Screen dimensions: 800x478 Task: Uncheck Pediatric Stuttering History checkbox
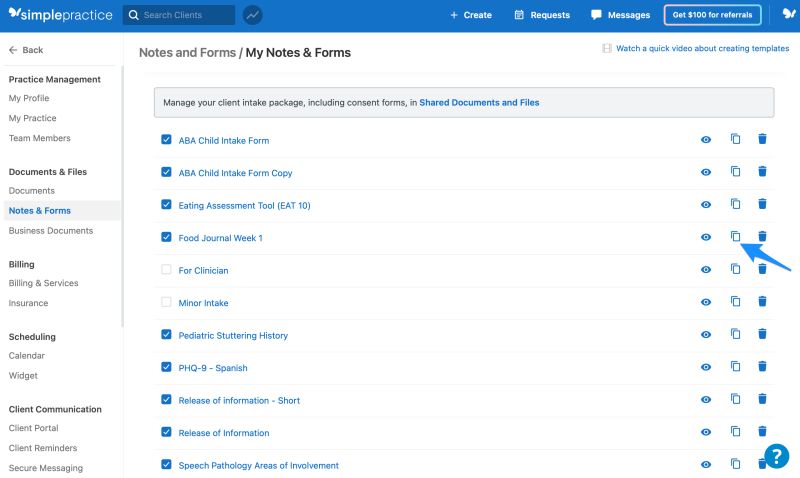pyautogui.click(x=166, y=335)
